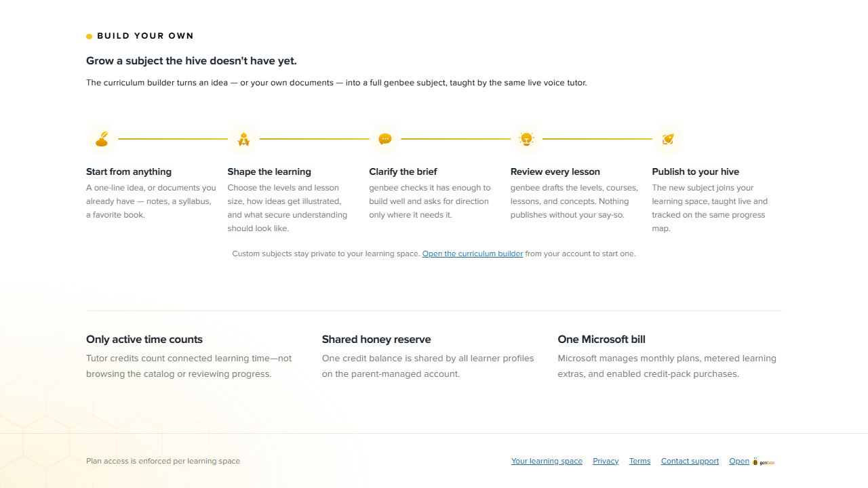The image size is (868, 488).
Task: Select the Clarify the brief heading
Action: 403,171
